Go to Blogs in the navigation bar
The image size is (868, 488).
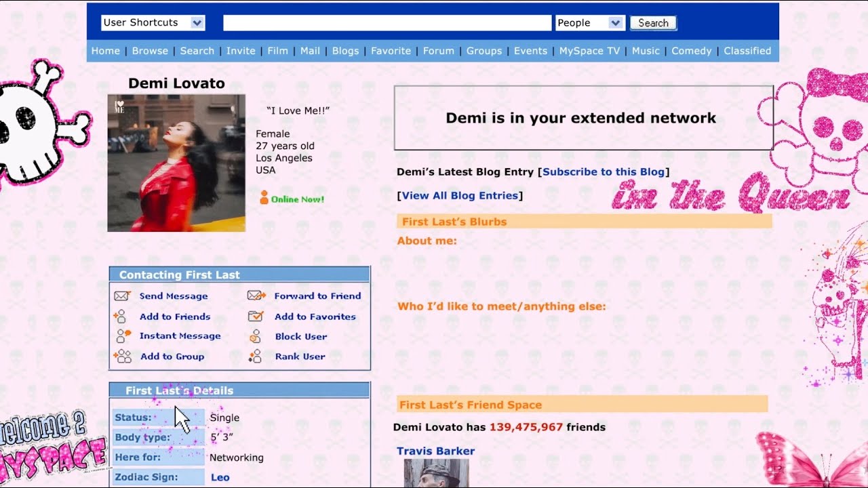[345, 51]
